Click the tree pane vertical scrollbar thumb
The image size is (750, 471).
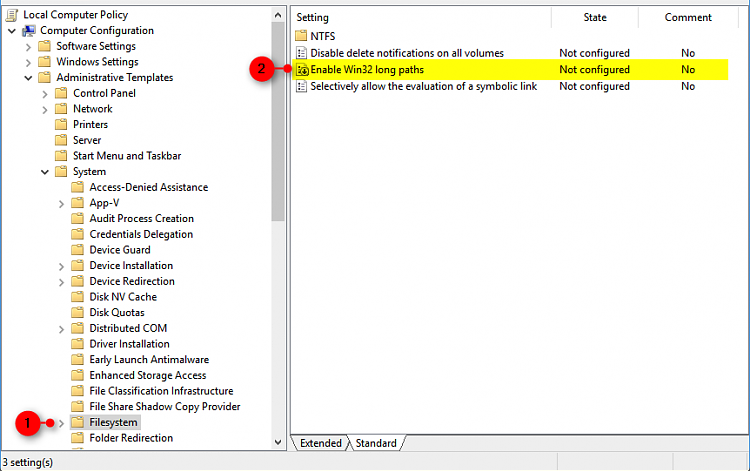coord(278,122)
